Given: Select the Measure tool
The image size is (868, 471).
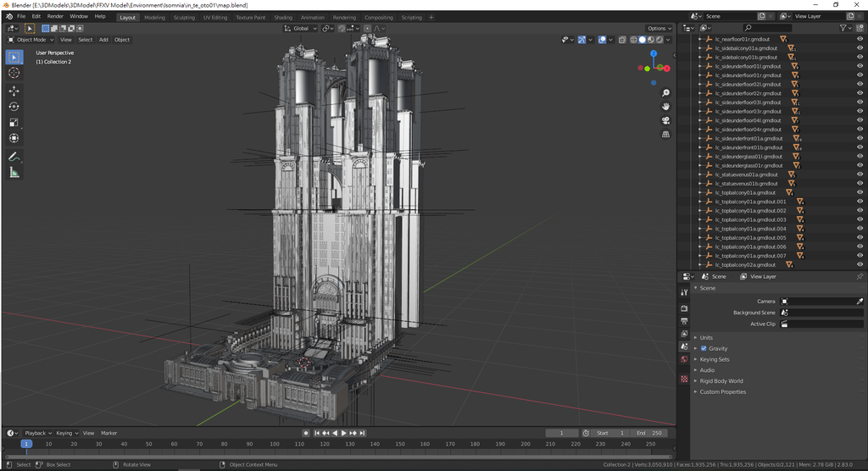Looking at the screenshot, I should [x=14, y=173].
